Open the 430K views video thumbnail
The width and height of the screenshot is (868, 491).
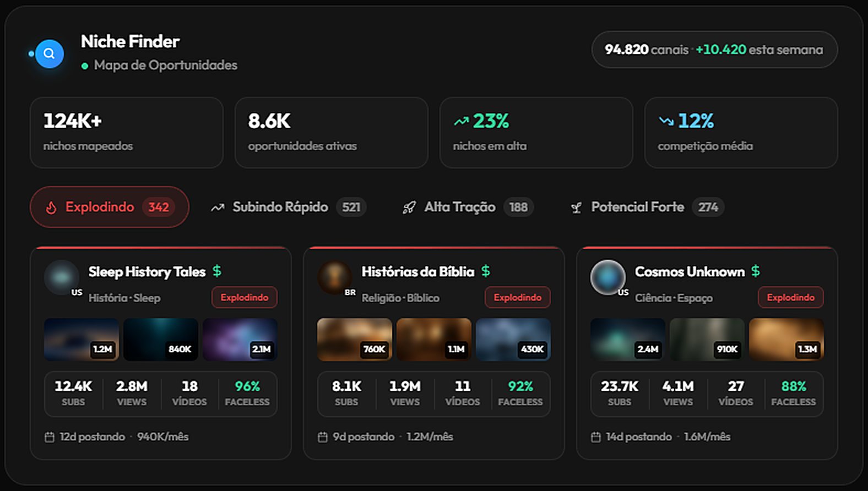(x=513, y=340)
